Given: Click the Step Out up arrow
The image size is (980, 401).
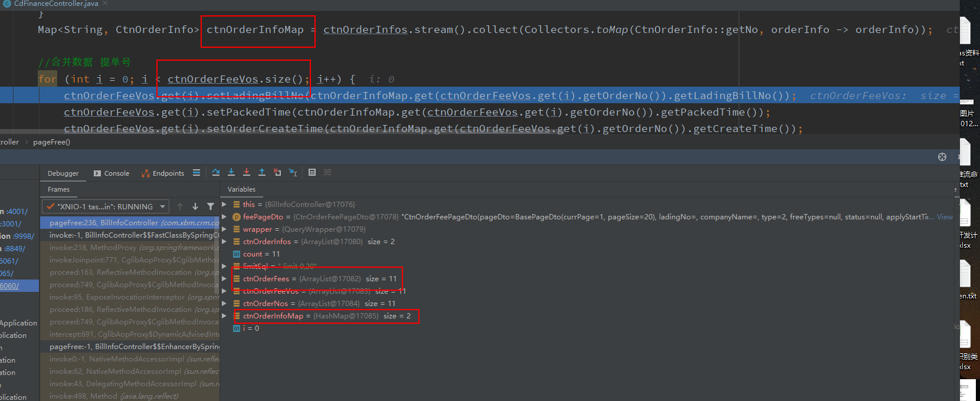Looking at the screenshot, I should point(262,173).
